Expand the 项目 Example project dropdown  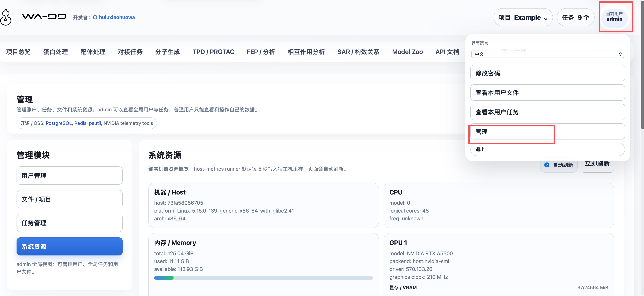click(x=523, y=18)
